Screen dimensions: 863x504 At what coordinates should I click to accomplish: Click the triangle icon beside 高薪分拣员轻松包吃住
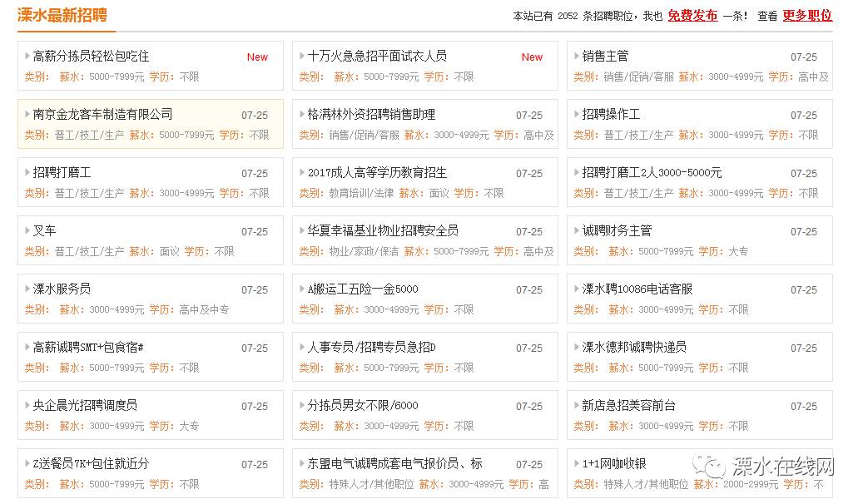click(28, 56)
